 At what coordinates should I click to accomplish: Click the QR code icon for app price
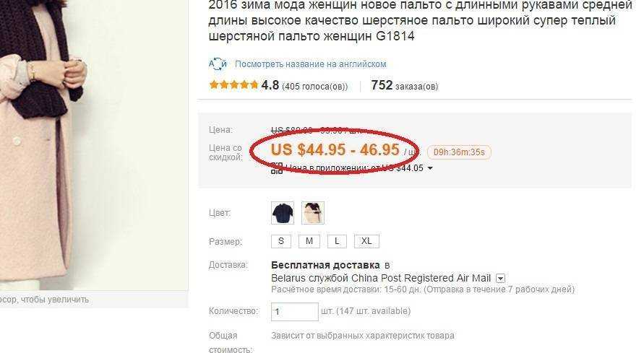coord(277,168)
